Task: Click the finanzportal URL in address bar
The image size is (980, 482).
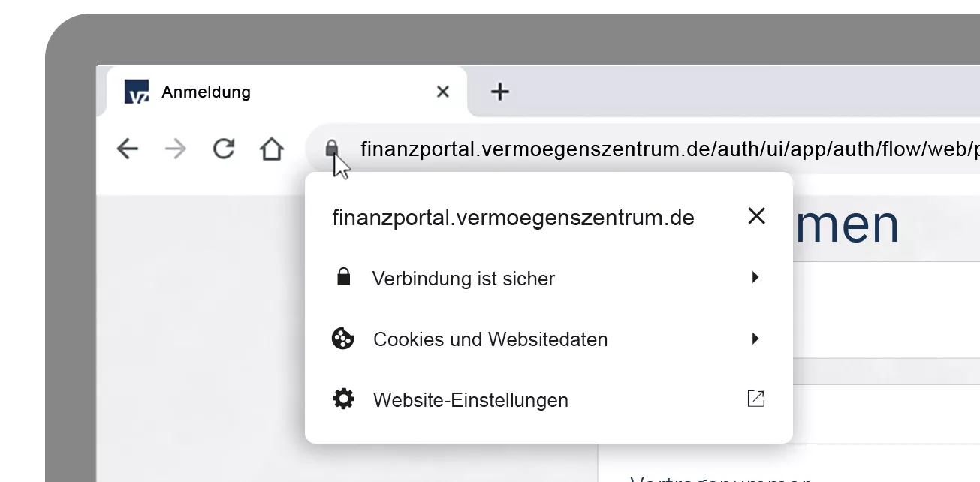Action: pos(668,149)
